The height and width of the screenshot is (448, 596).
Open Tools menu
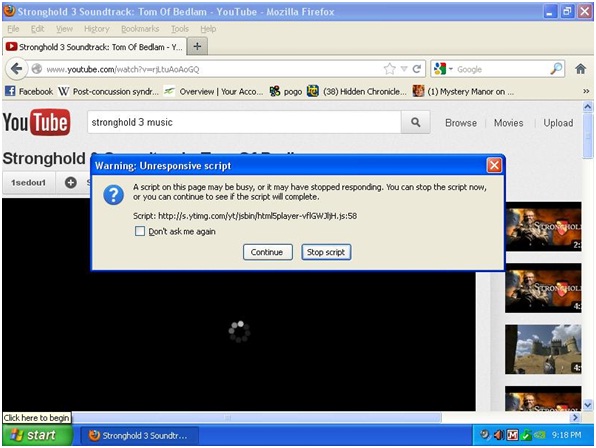coord(179,29)
